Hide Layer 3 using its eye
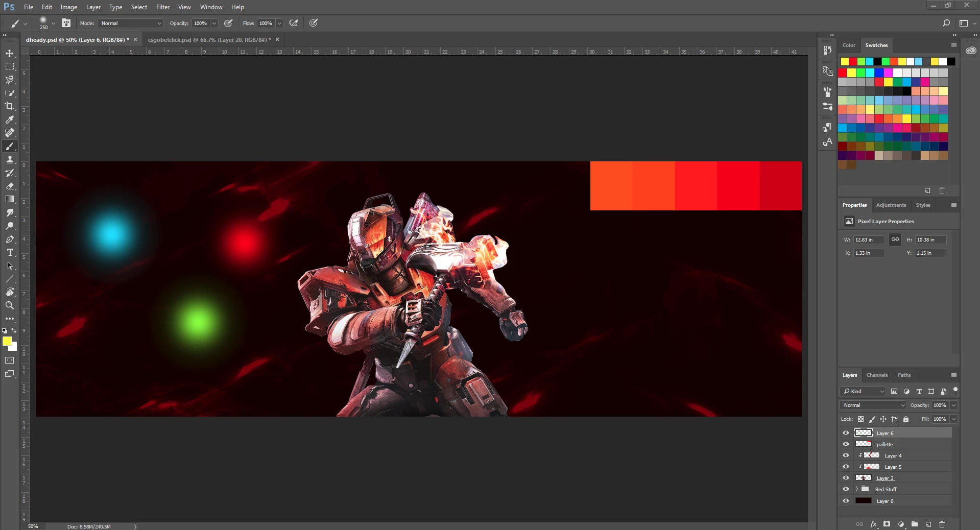 click(x=846, y=478)
